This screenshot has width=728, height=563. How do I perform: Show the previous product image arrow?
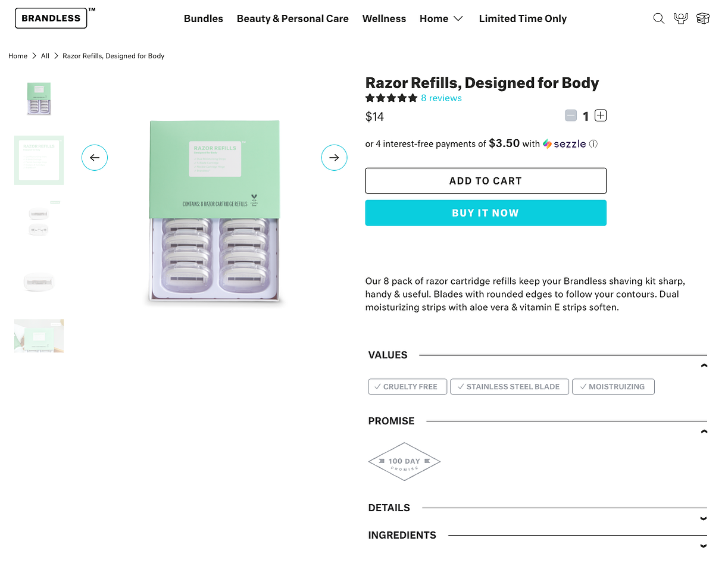click(95, 158)
